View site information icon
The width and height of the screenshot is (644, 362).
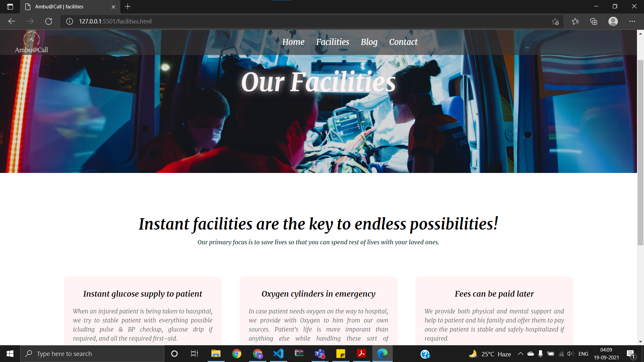69,21
